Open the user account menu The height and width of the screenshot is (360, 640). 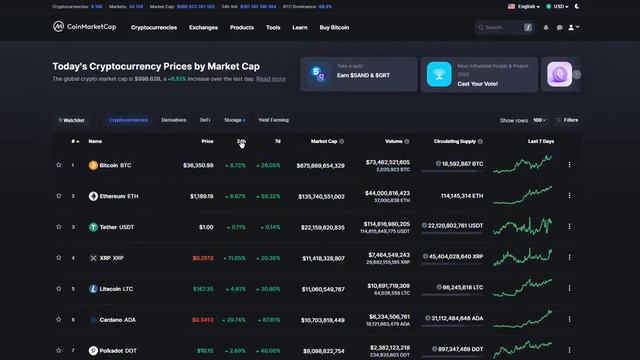[x=573, y=27]
